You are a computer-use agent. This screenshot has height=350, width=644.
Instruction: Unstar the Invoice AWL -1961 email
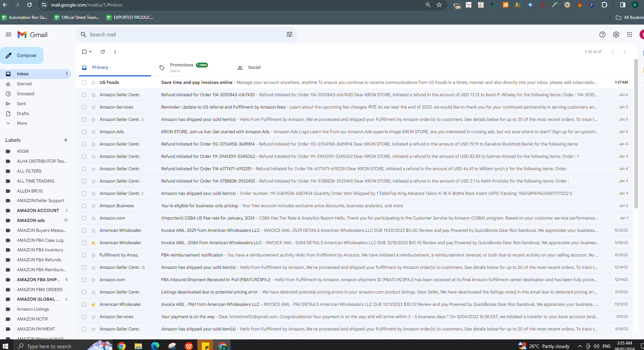click(x=93, y=304)
